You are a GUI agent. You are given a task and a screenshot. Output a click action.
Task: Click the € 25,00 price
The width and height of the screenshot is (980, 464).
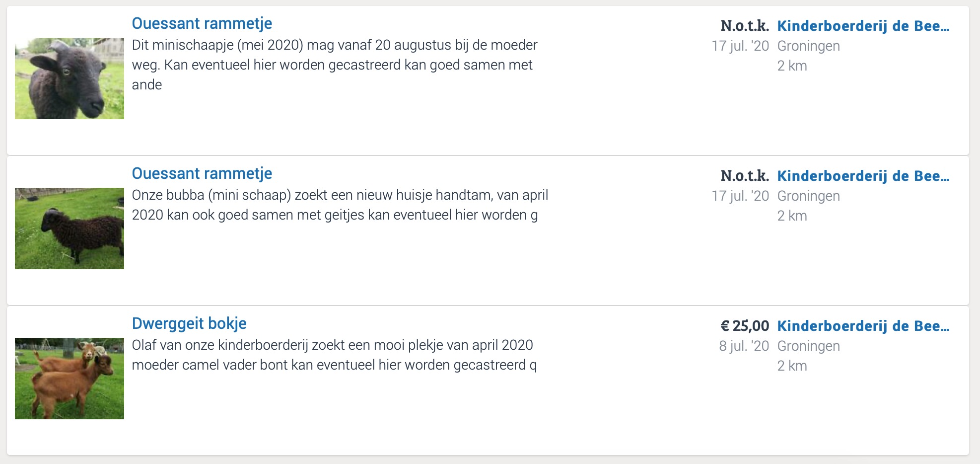click(x=745, y=326)
